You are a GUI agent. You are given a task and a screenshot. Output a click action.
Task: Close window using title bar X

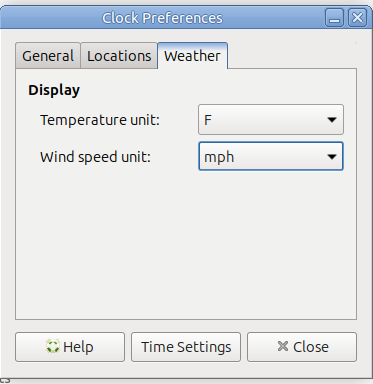(357, 18)
